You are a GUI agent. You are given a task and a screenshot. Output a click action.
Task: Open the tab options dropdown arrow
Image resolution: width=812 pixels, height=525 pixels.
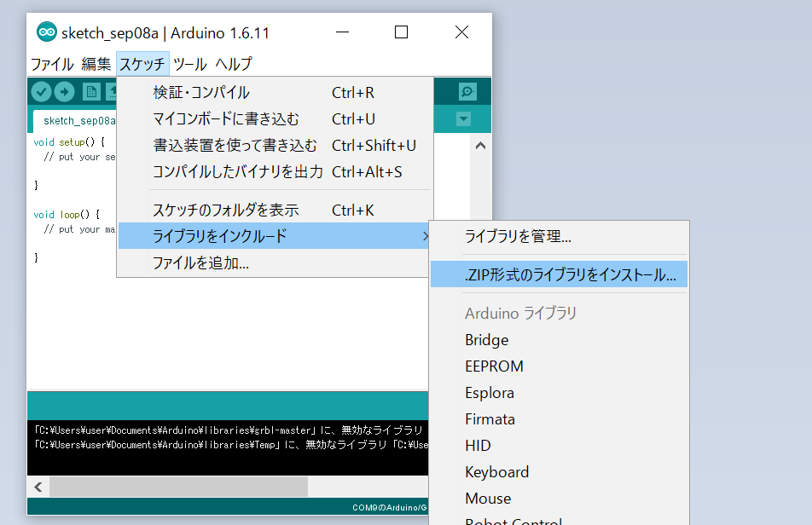click(463, 119)
